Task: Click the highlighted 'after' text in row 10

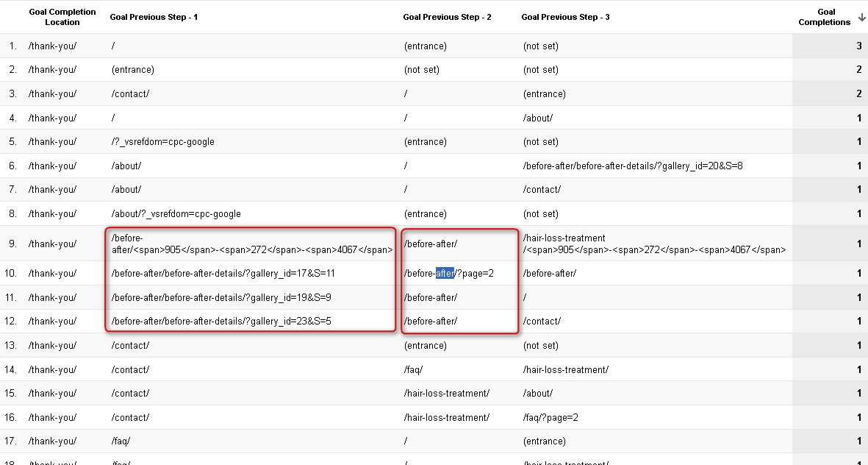Action: pos(445,273)
